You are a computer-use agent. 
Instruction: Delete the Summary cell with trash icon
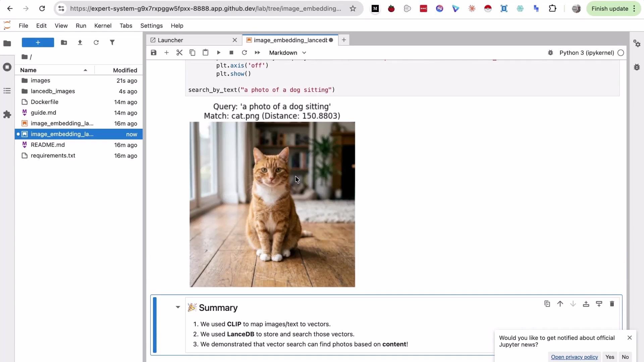point(612,304)
